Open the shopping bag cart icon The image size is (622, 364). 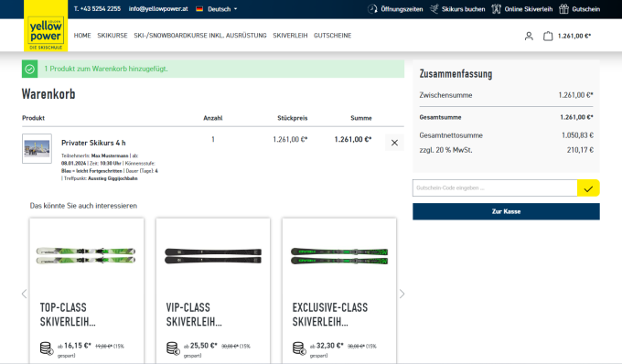548,36
